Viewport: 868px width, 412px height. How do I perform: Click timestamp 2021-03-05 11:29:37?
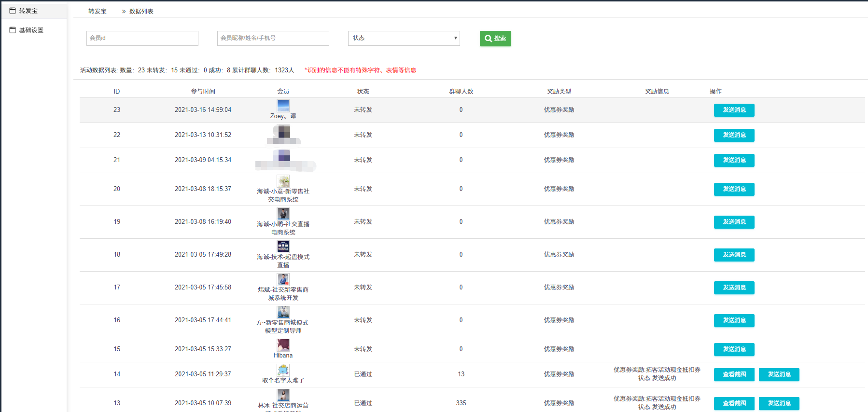pyautogui.click(x=203, y=374)
